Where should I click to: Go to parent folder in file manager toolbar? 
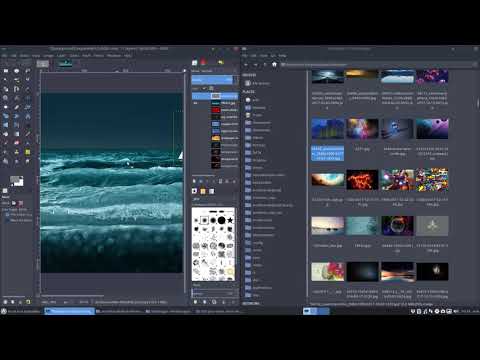(x=265, y=64)
